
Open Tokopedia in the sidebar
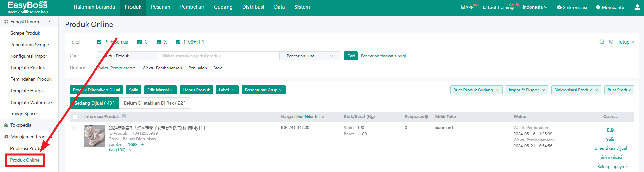point(21,125)
